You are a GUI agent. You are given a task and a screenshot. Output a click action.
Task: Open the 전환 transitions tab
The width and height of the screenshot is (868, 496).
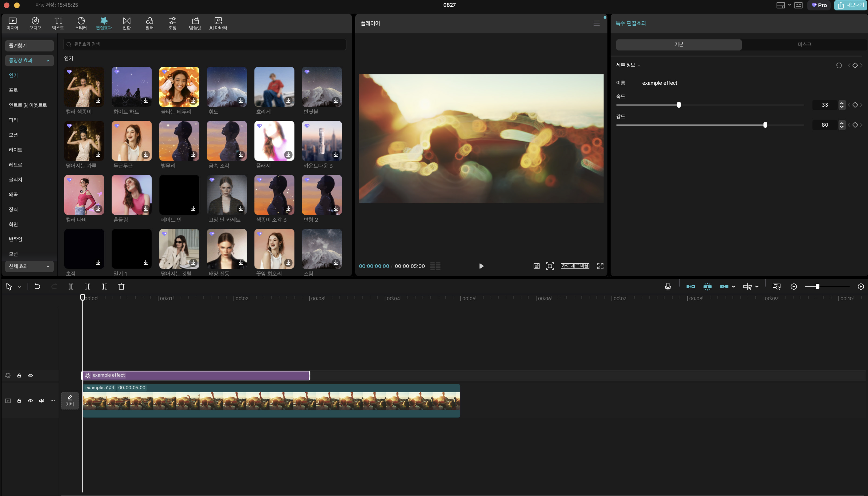127,23
